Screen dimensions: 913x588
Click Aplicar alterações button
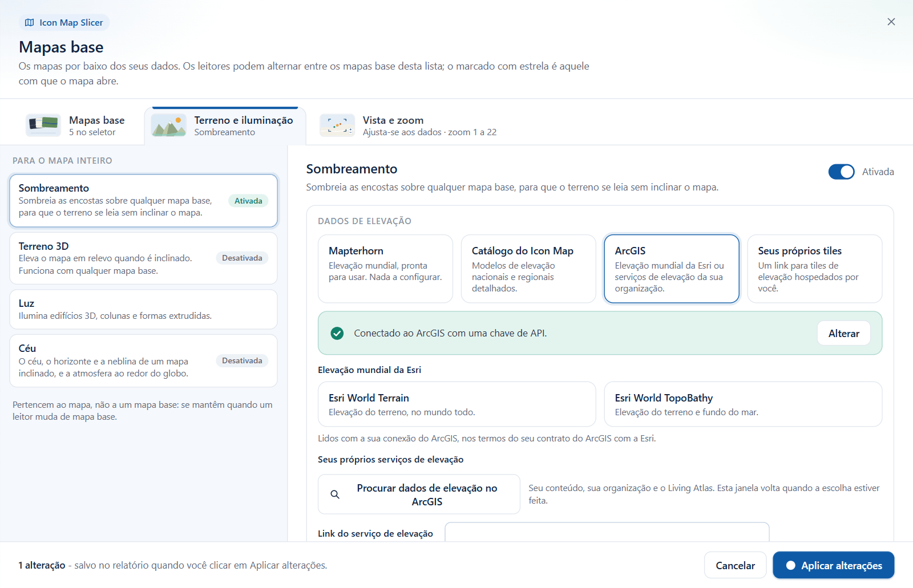click(833, 565)
